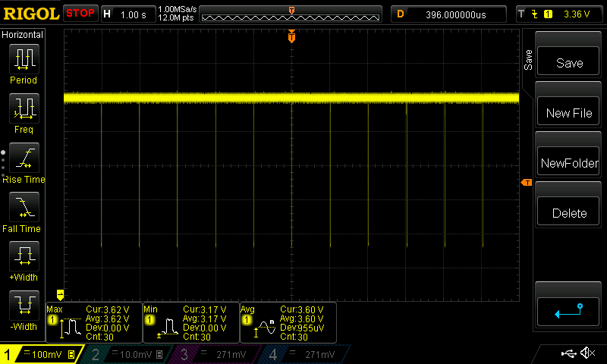Choose the Fall Time measurement icon

coord(24,207)
